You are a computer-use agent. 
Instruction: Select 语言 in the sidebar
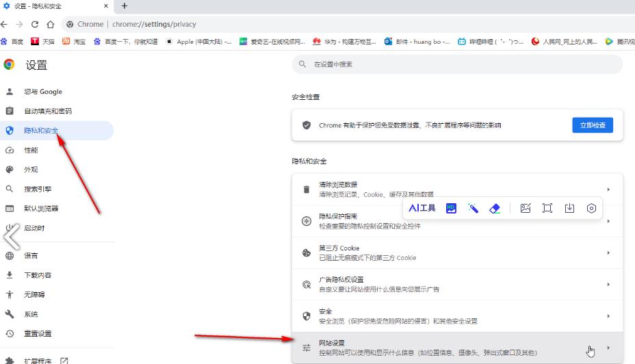57,255
